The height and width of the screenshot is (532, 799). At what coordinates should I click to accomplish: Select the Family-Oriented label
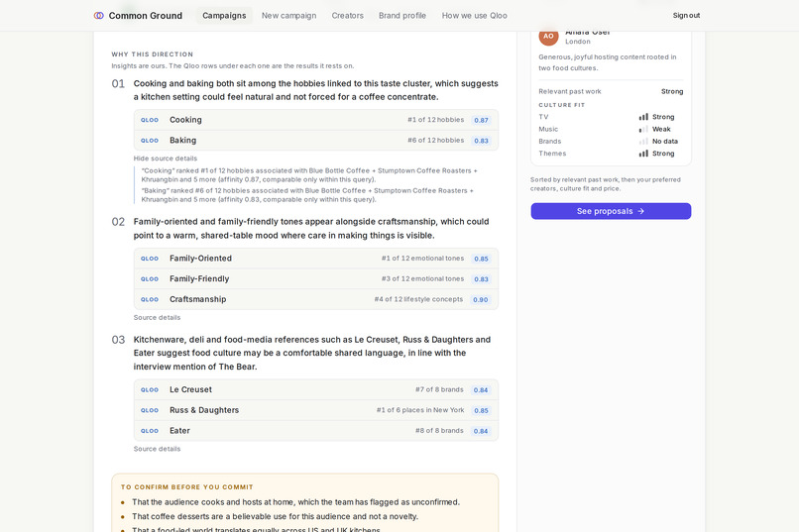tap(201, 259)
